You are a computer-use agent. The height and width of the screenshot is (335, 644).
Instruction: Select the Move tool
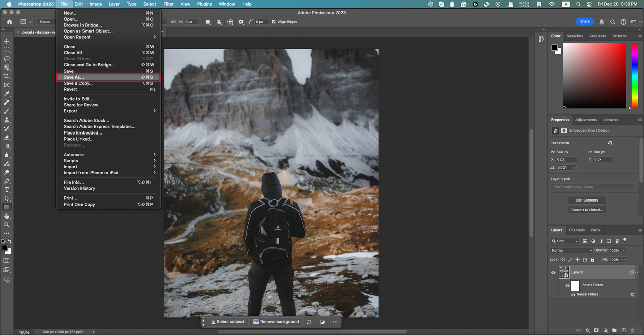tap(7, 41)
